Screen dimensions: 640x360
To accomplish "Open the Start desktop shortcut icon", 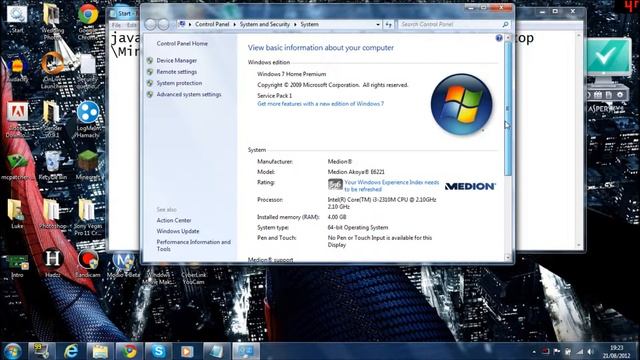I will coord(17,19).
